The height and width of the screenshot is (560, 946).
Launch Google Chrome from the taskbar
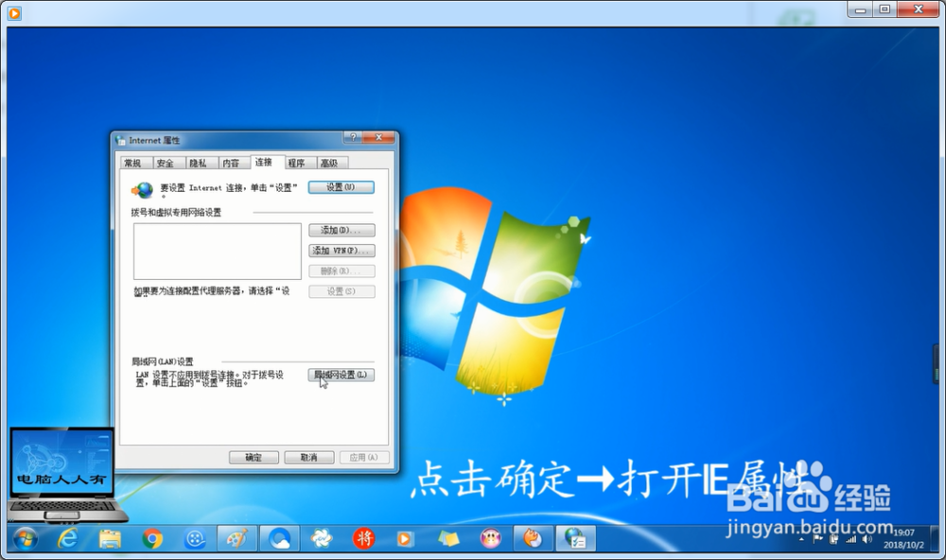point(152,538)
